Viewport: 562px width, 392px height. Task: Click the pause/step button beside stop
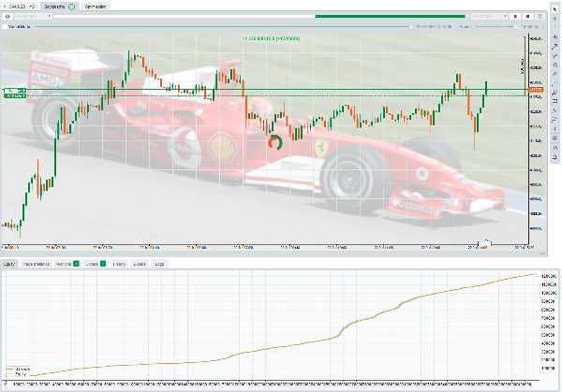click(x=515, y=16)
